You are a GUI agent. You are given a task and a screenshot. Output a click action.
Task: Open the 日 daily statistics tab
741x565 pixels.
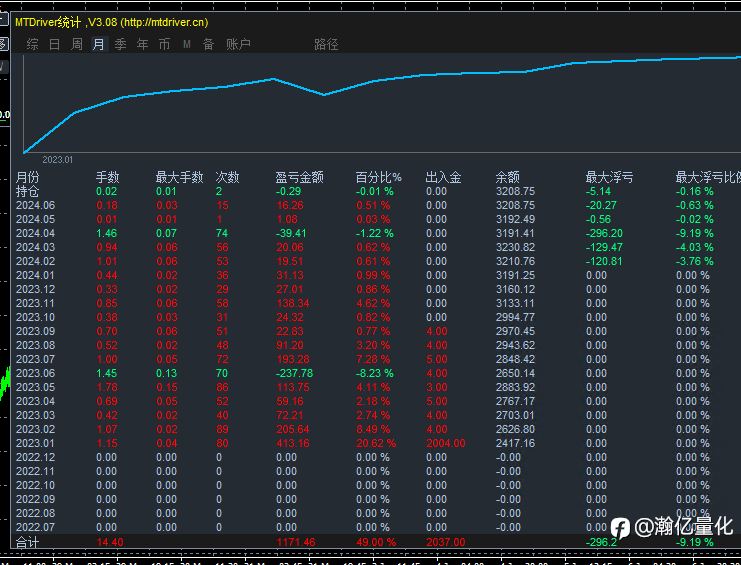click(54, 44)
